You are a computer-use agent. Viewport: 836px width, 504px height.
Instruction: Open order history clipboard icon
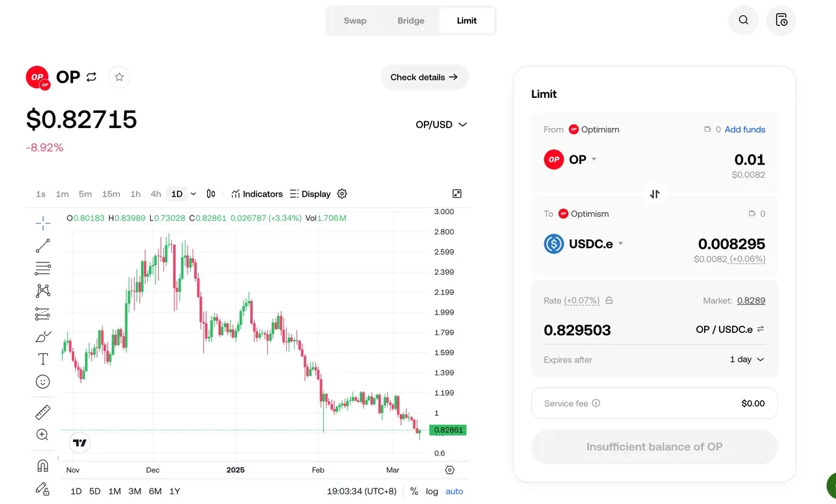[x=781, y=20]
